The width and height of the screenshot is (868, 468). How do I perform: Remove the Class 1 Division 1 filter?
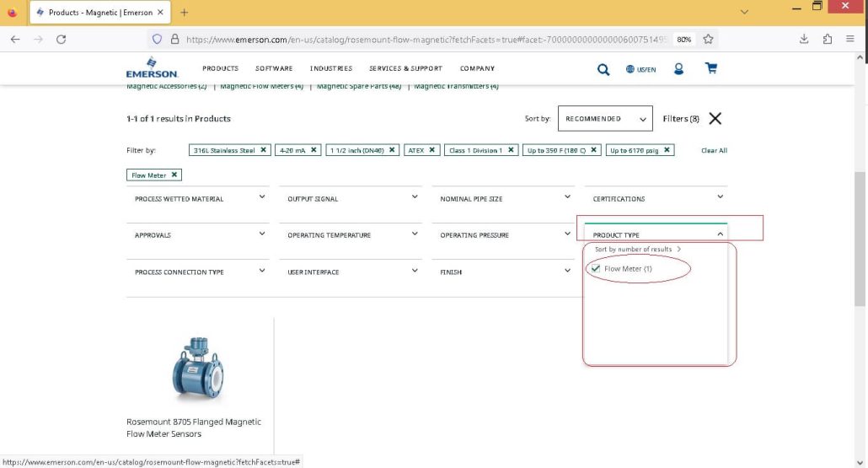coord(511,150)
